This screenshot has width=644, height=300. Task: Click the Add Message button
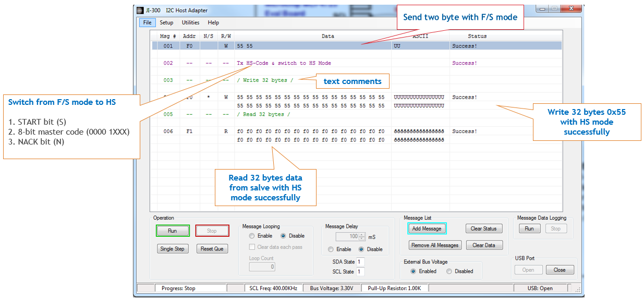point(427,229)
